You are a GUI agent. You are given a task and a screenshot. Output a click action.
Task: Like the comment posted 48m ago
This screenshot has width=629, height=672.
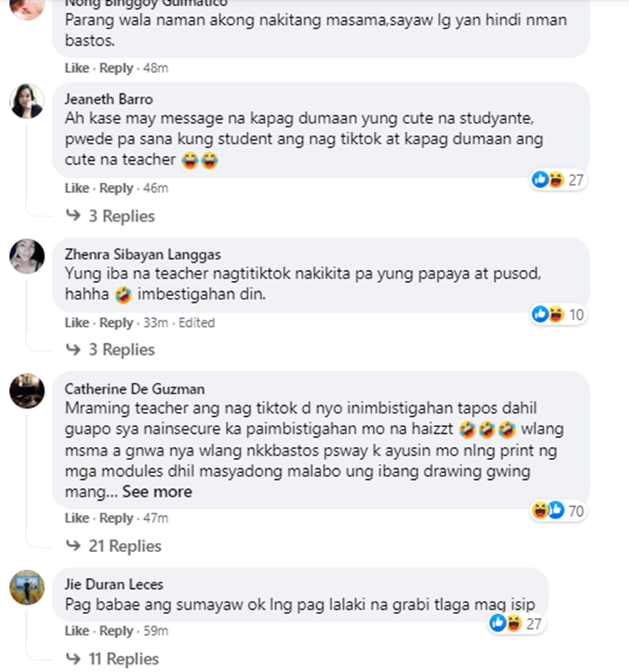77,68
